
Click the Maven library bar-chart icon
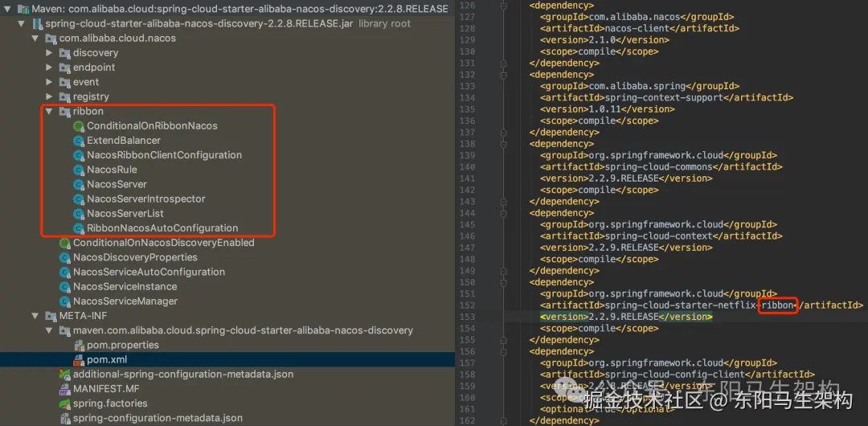24,10
